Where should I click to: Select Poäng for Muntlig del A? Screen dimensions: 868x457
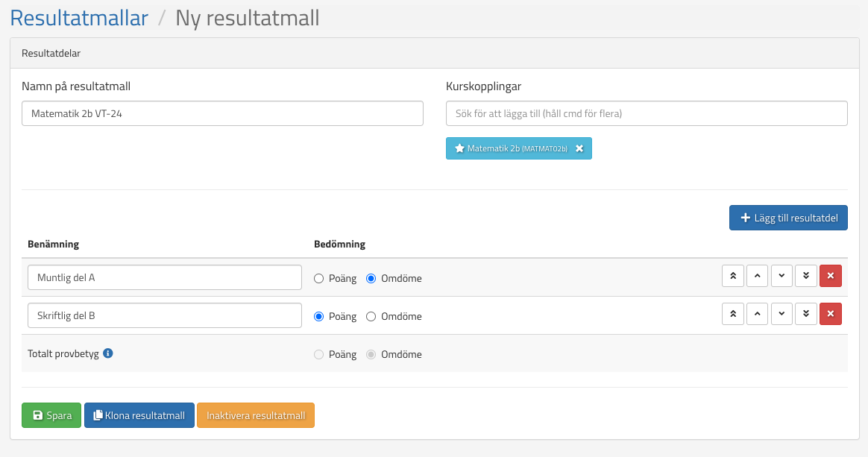click(x=319, y=279)
